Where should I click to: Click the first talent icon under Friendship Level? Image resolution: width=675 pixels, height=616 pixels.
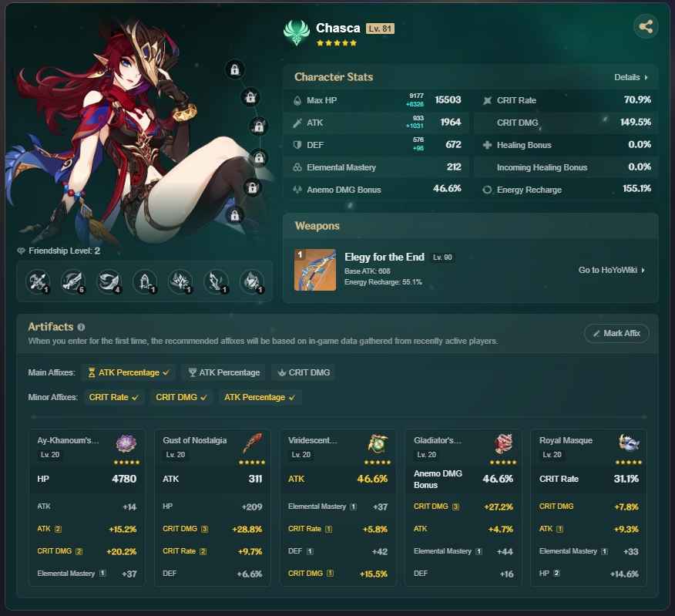[x=37, y=281]
